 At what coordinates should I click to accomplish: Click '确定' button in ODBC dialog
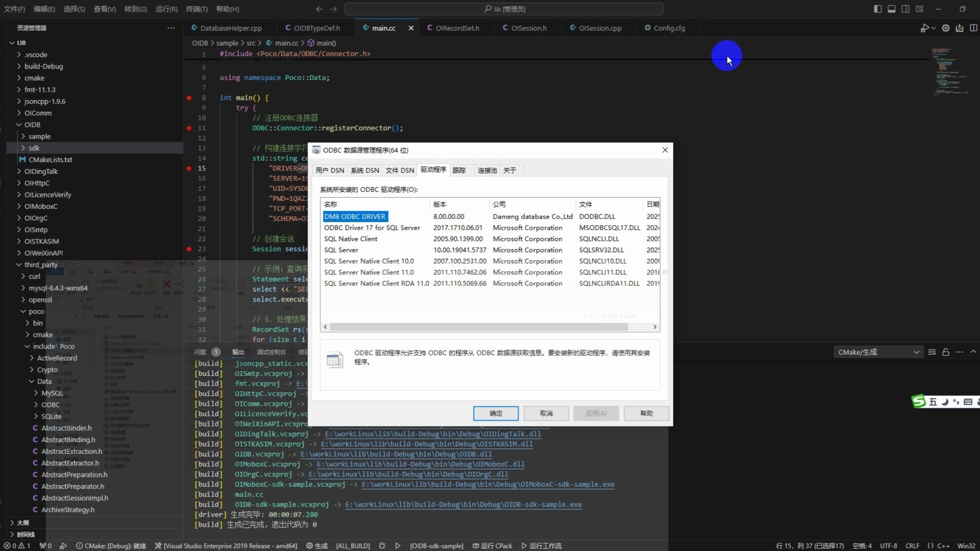click(496, 413)
